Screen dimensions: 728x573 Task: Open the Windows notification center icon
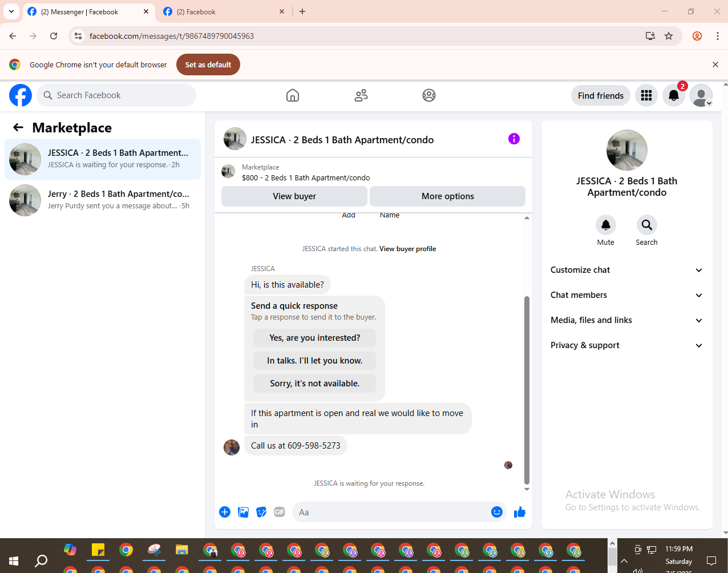[x=711, y=560]
